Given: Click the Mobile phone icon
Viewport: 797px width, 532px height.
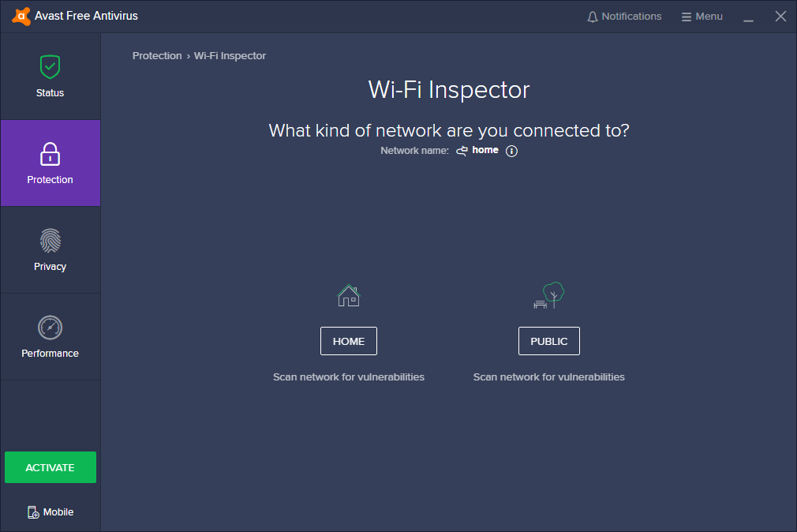Looking at the screenshot, I should coord(33,512).
